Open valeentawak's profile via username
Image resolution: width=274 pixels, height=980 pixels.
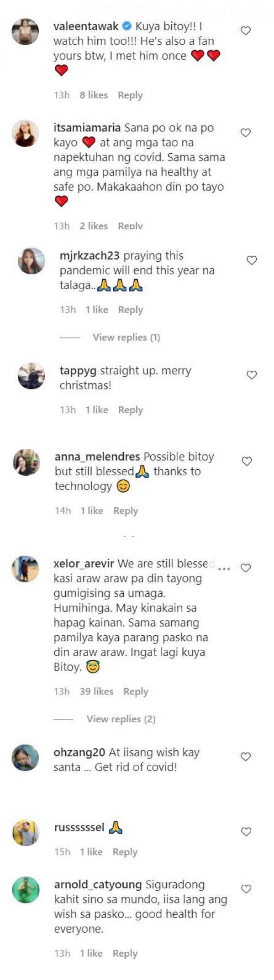click(86, 26)
